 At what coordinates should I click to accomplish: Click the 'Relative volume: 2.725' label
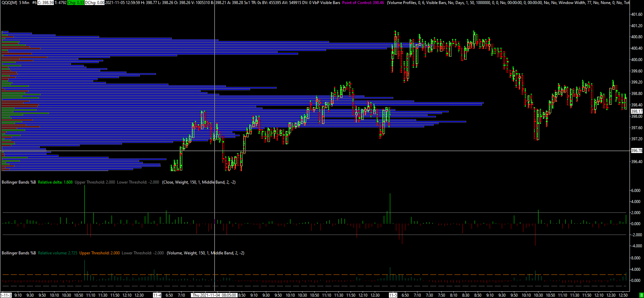coord(57,253)
